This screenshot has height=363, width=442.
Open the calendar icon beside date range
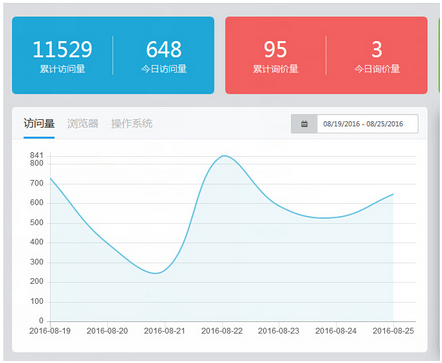(x=304, y=124)
